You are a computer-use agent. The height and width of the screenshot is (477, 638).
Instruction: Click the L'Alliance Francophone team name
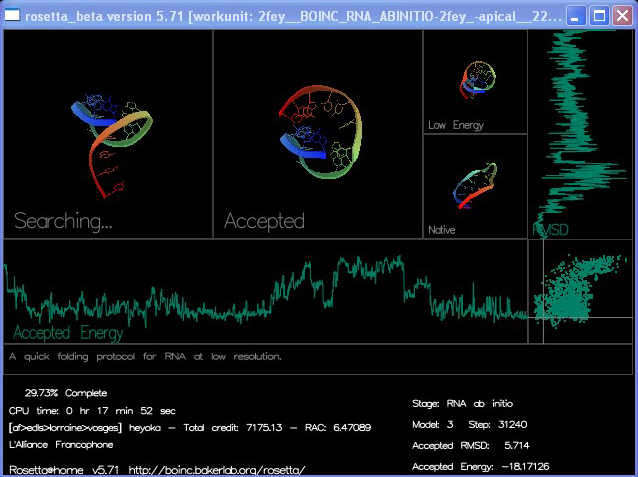click(60, 444)
